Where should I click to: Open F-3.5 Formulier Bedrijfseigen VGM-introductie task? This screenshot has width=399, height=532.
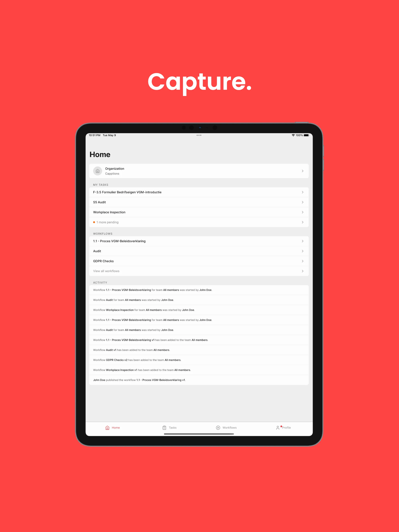coord(199,192)
